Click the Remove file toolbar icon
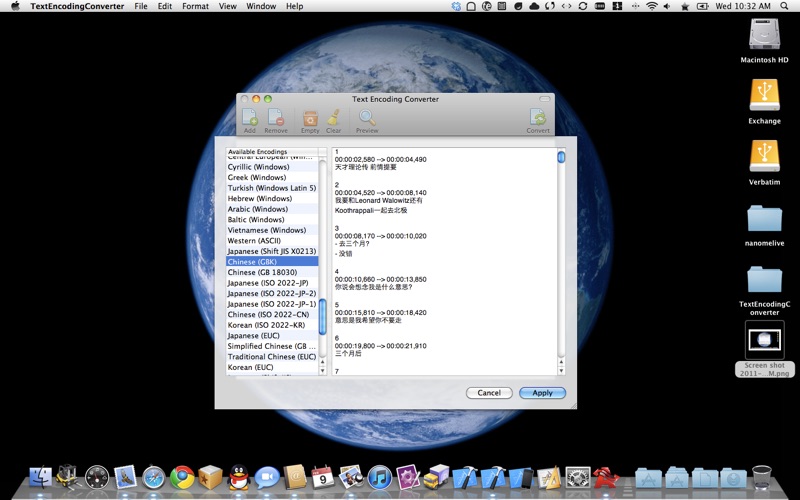The width and height of the screenshot is (800, 500). pos(276,118)
